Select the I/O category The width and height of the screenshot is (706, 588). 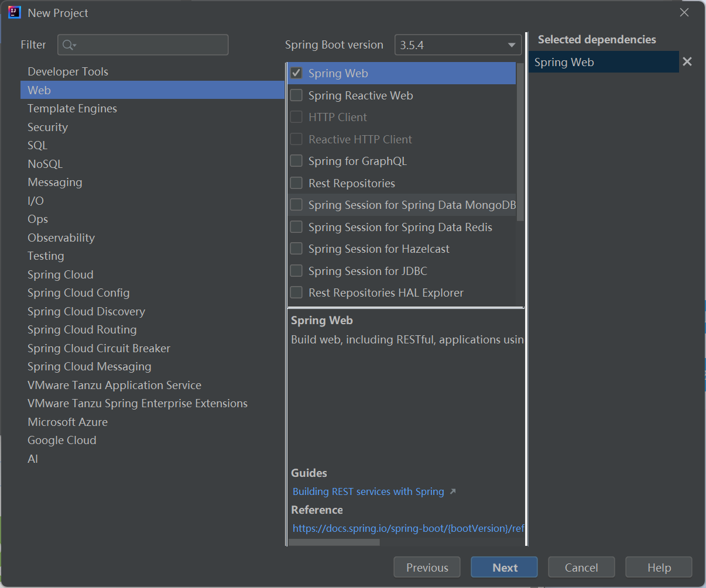152,201
